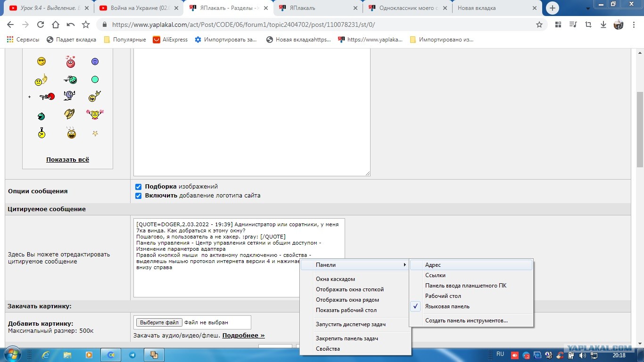Reload the current page

click(x=41, y=25)
